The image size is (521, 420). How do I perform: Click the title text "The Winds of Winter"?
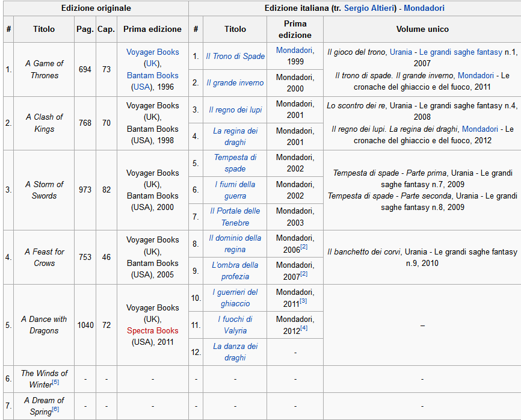44,379
